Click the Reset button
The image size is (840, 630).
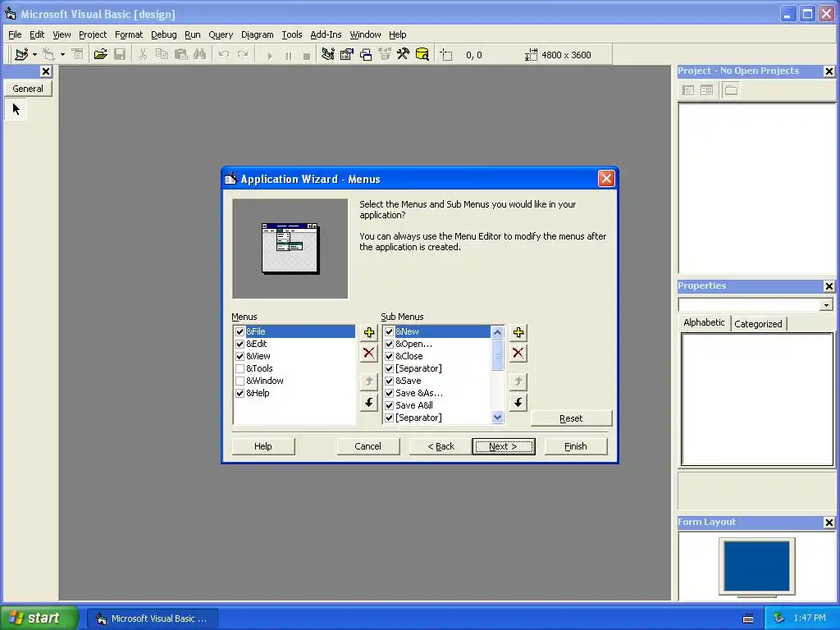pos(571,418)
